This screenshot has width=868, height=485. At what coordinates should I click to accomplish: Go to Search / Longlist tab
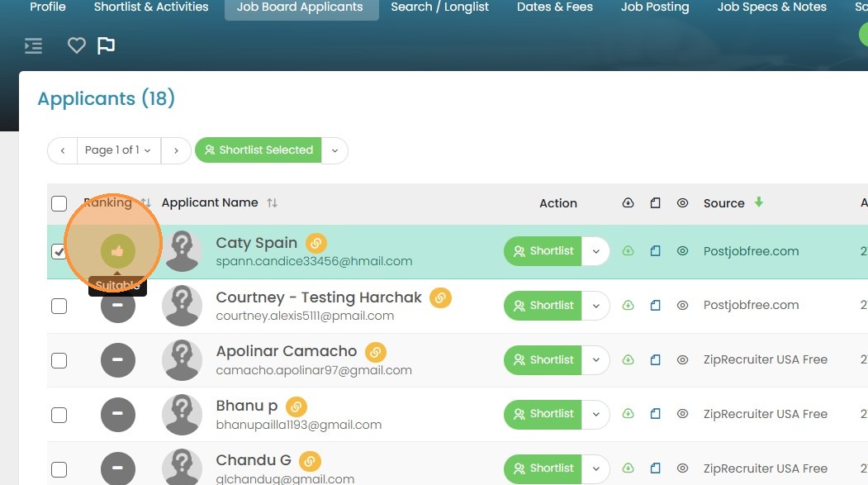(439, 7)
